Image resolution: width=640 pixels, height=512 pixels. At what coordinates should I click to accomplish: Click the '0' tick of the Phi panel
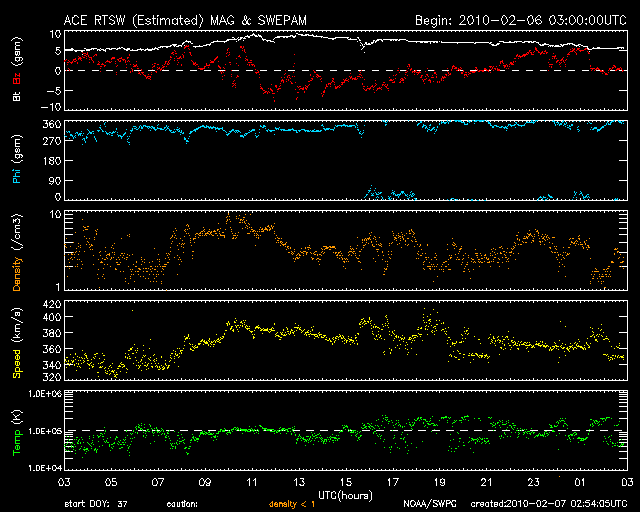pyautogui.click(x=58, y=197)
